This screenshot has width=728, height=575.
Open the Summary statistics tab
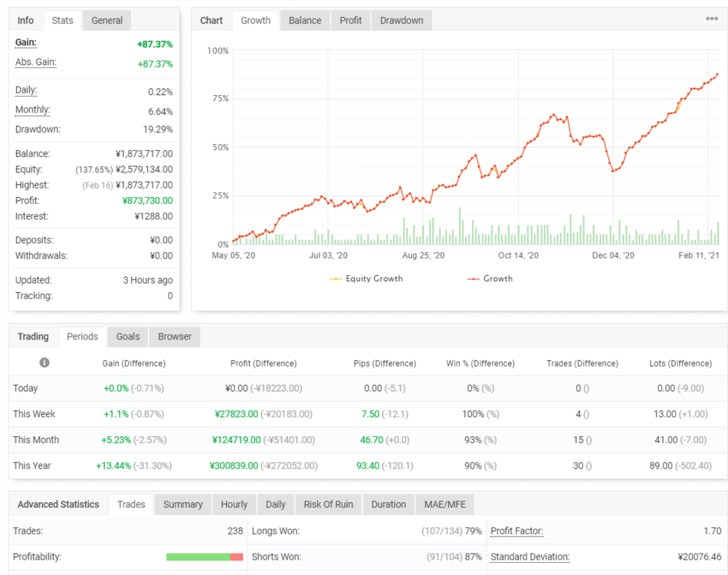[183, 504]
